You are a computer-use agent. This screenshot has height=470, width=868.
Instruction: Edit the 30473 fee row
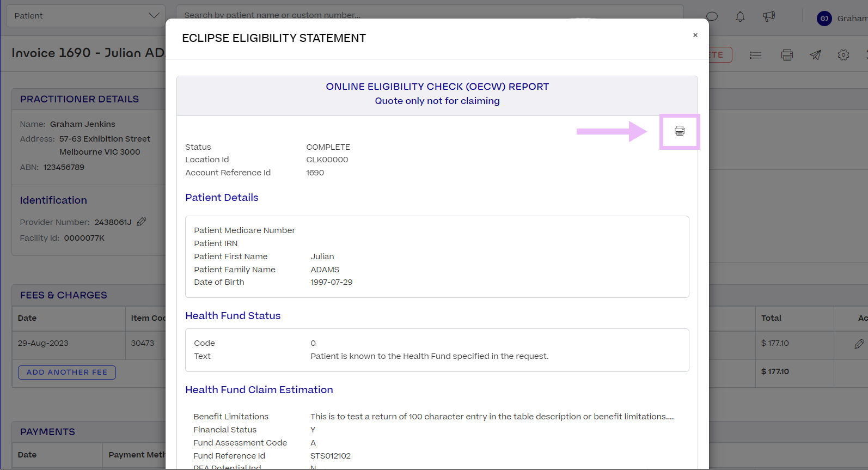coord(859,344)
